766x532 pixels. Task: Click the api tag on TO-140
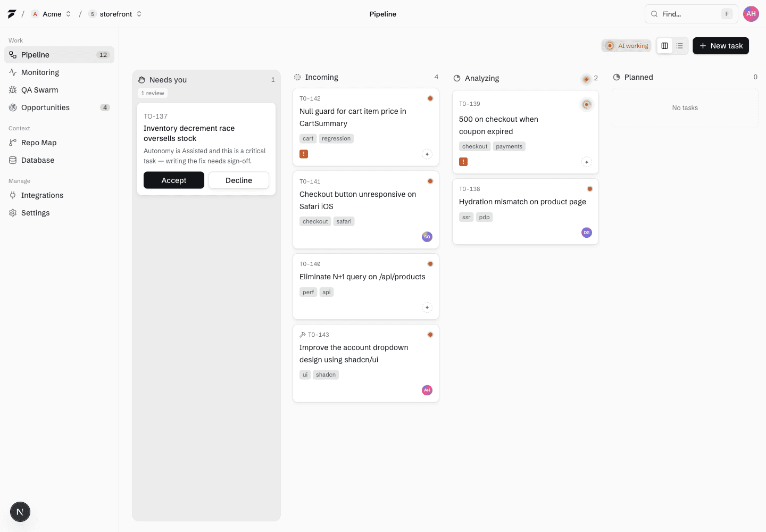point(327,292)
